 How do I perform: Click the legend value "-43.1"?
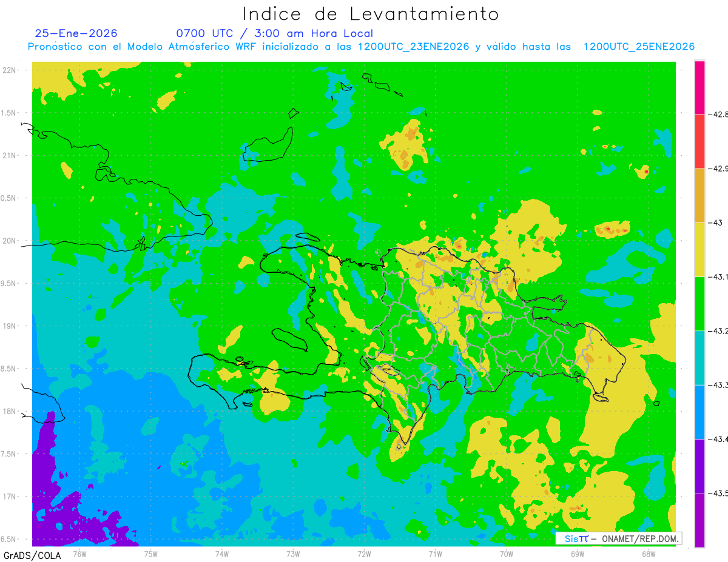[718, 276]
